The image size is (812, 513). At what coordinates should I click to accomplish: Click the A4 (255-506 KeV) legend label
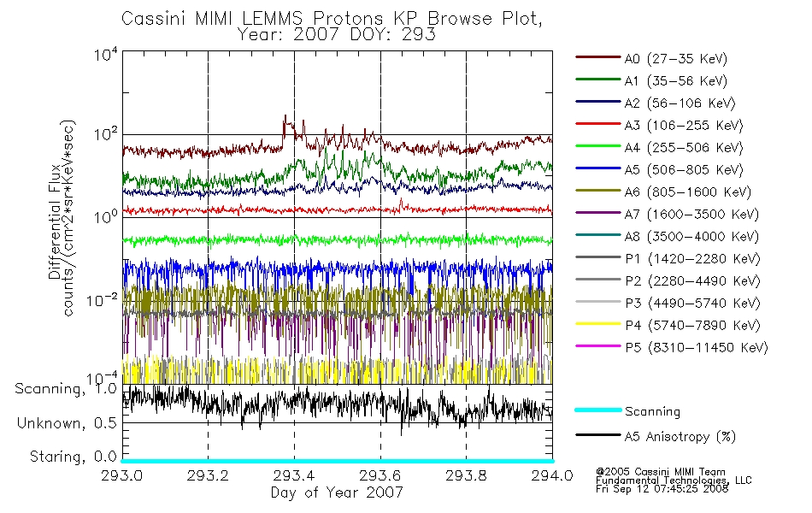pyautogui.click(x=684, y=148)
